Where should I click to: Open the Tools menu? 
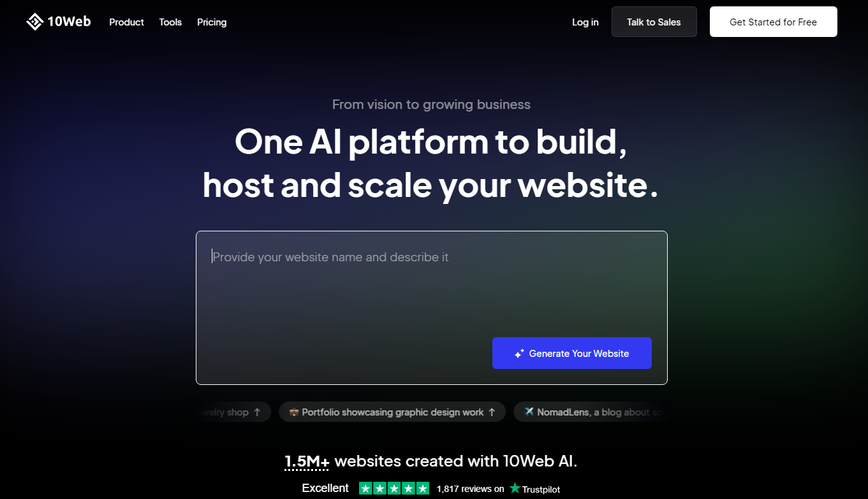pyautogui.click(x=170, y=22)
